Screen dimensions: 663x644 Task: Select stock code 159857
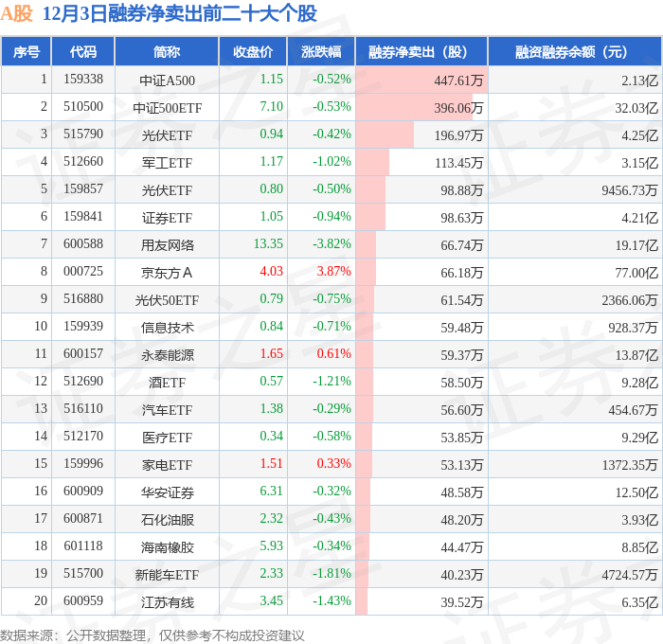tap(83, 189)
